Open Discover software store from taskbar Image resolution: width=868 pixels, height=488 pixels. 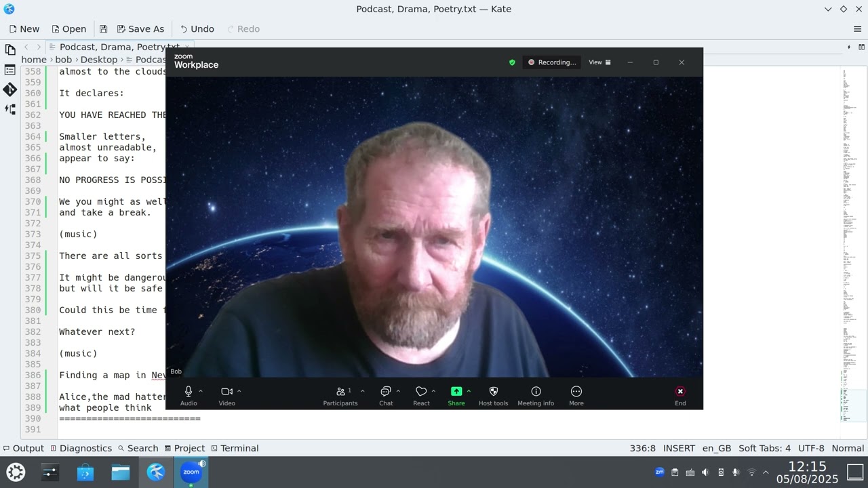85,472
